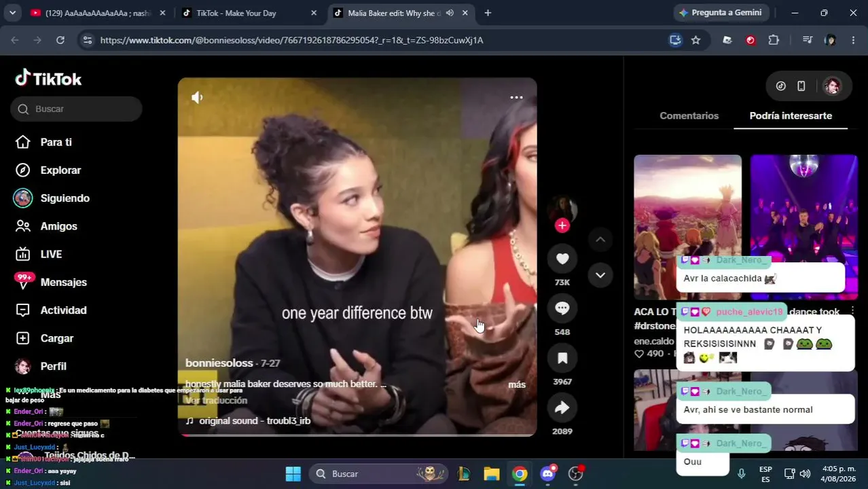Open Mensajes with 99+ badge
Screen dimensions: 868x489
(52, 282)
